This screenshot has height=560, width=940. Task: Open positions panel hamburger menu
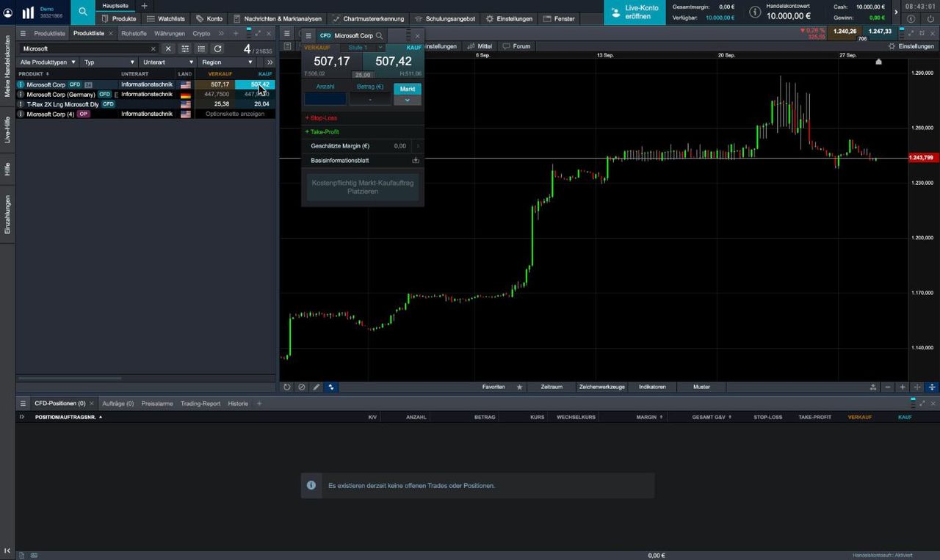click(23, 404)
